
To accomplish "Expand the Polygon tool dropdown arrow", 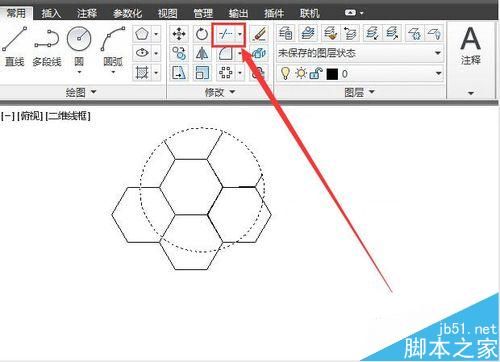I will pos(156,34).
